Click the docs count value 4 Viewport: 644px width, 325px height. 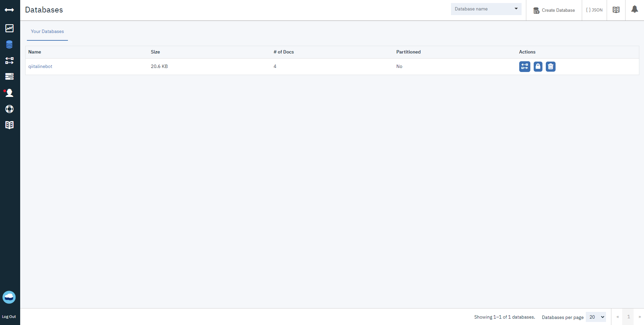coord(275,67)
